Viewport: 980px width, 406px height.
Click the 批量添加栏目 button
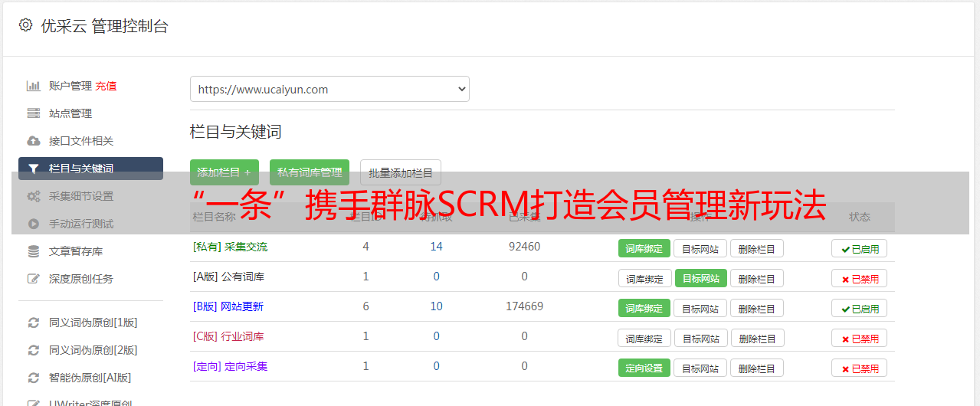(401, 172)
